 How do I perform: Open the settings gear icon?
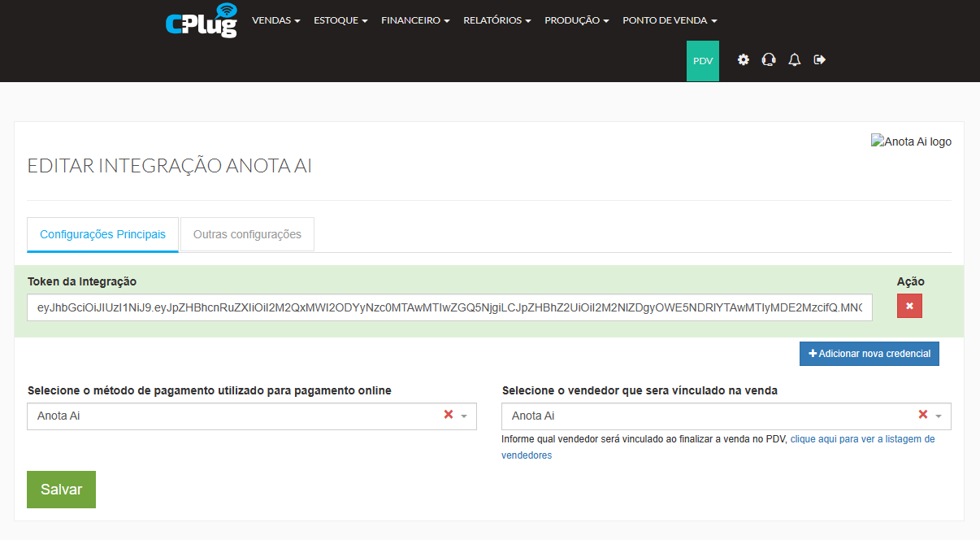[744, 59]
